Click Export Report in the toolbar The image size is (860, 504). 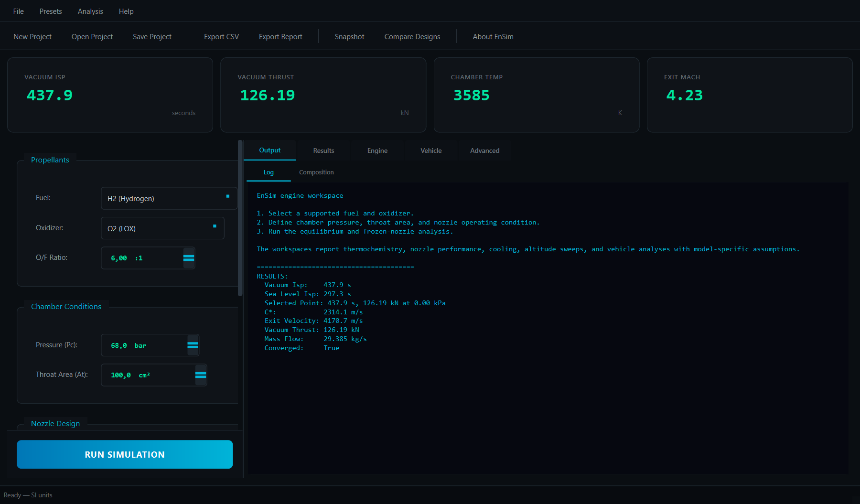(x=280, y=36)
